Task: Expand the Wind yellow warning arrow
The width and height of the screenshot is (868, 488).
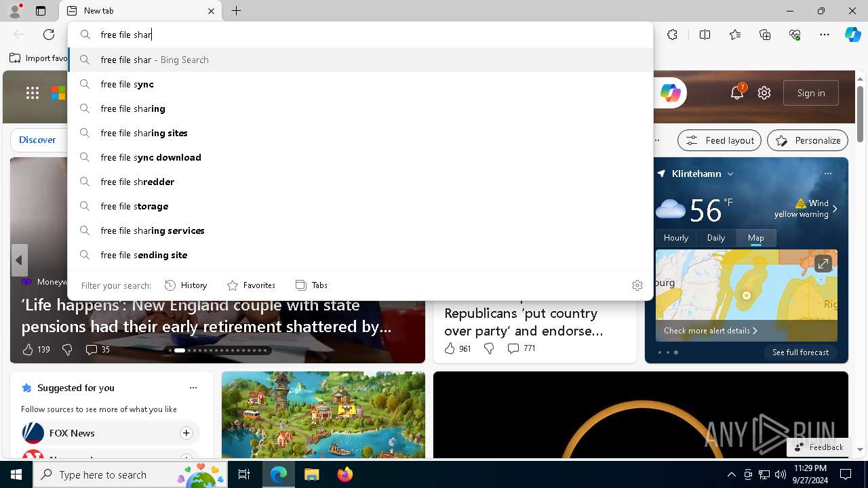Action: click(x=835, y=209)
